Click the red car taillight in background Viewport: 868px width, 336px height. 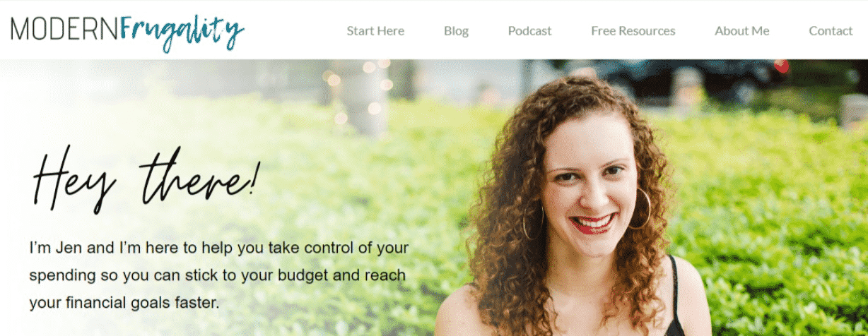click(x=781, y=66)
